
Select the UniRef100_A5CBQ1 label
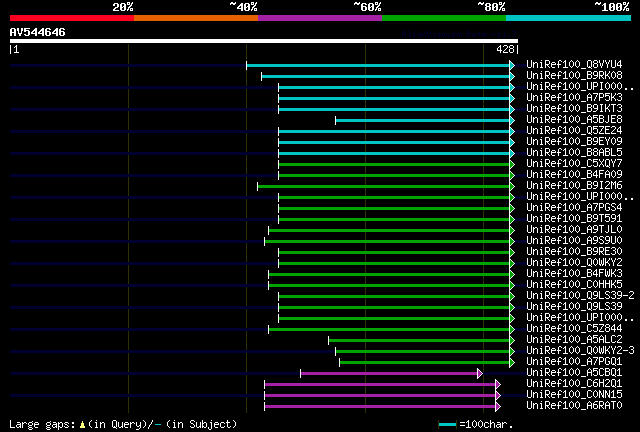click(x=574, y=372)
